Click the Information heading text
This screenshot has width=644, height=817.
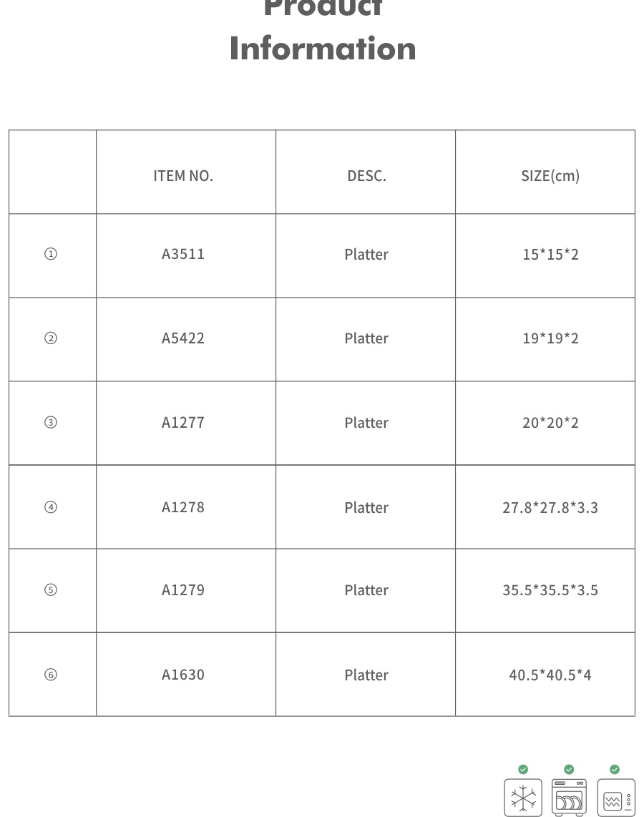click(x=323, y=49)
